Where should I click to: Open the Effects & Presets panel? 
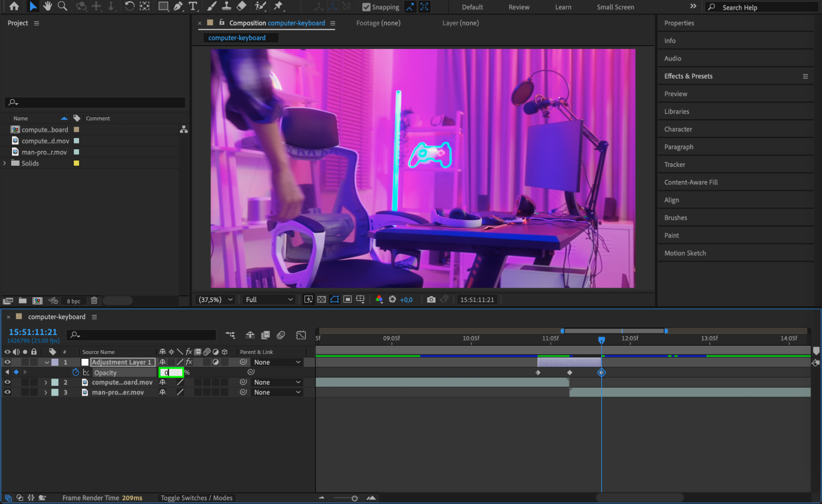[x=688, y=76]
